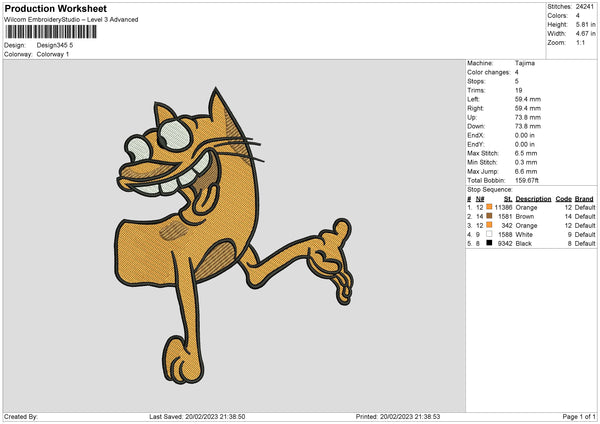This screenshot has width=600, height=424.
Task: Select the Max Jump value 6.6 mm
Action: (526, 171)
